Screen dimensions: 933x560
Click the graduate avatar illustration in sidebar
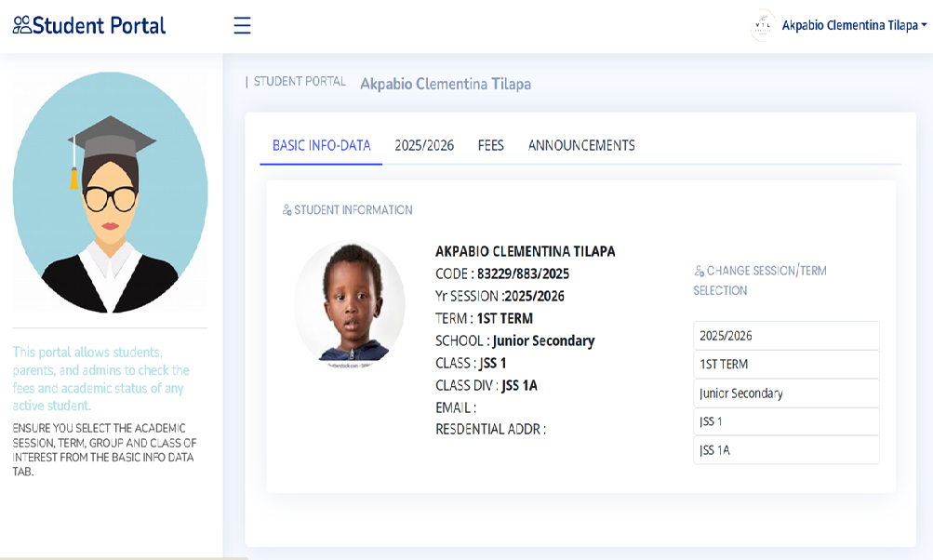coord(110,193)
